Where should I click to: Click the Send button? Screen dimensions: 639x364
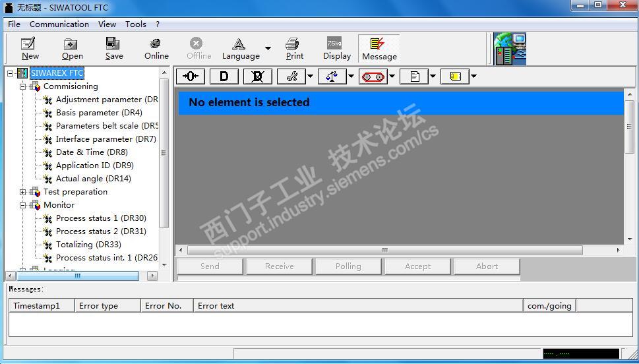pos(210,266)
